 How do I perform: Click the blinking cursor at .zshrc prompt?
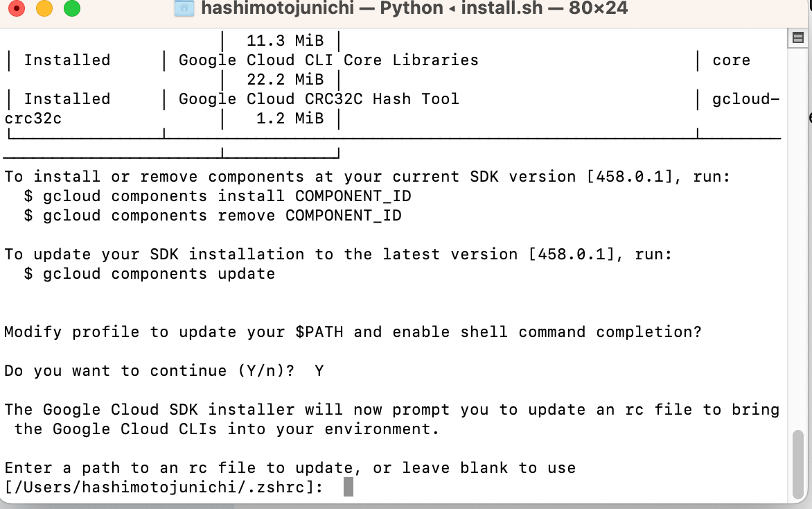point(348,488)
